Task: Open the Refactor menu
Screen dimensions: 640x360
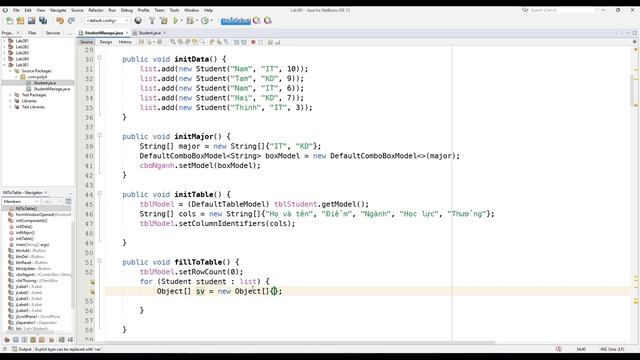Action: [x=96, y=10]
